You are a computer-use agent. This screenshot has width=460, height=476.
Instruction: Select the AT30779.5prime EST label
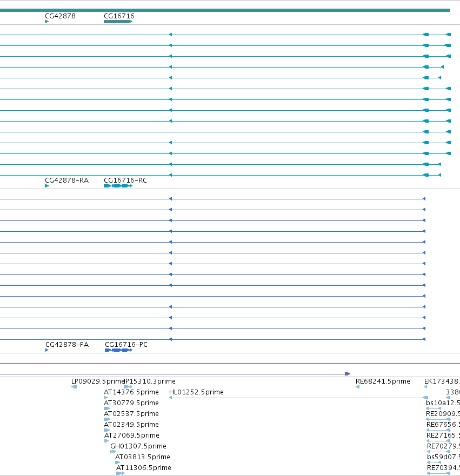coord(131,403)
